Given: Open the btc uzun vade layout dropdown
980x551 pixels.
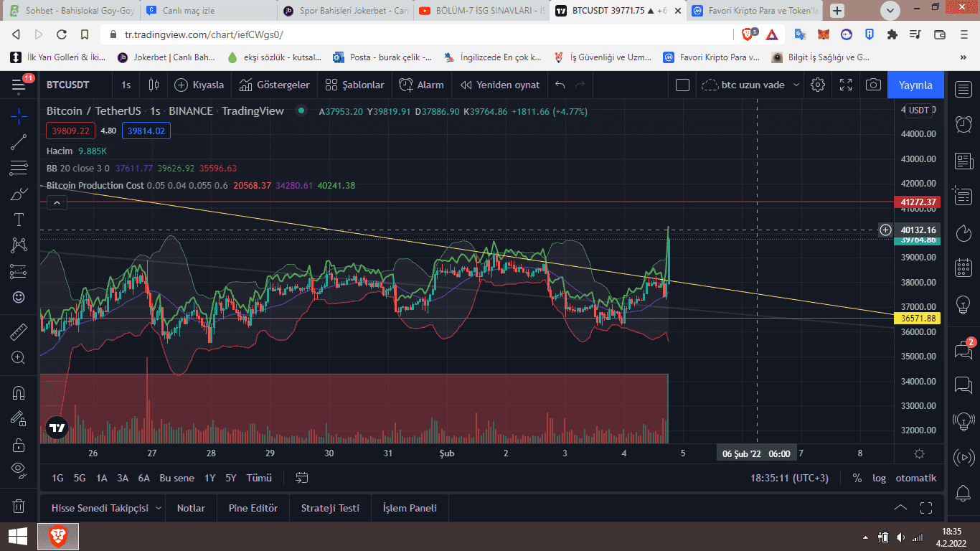Looking at the screenshot, I should click(x=751, y=85).
